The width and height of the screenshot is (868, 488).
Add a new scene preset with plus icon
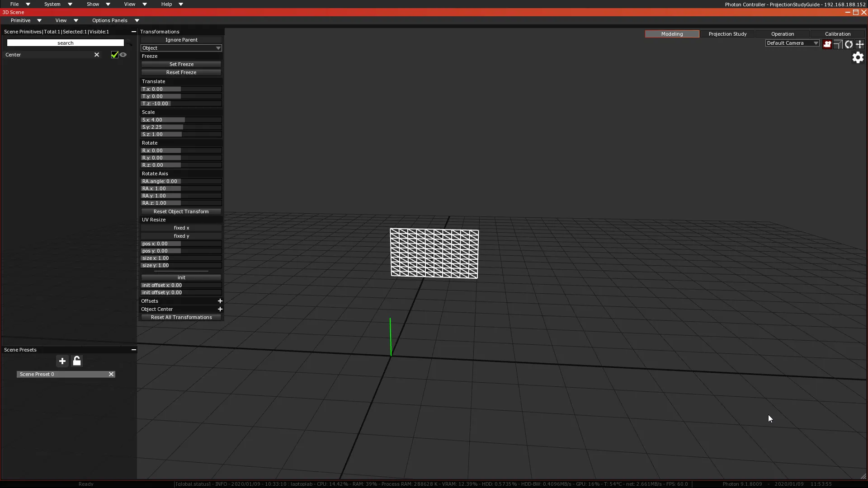[62, 361]
